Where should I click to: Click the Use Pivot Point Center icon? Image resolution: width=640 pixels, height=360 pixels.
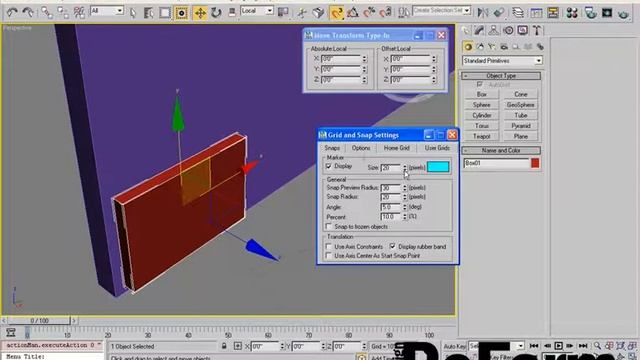tap(283, 13)
